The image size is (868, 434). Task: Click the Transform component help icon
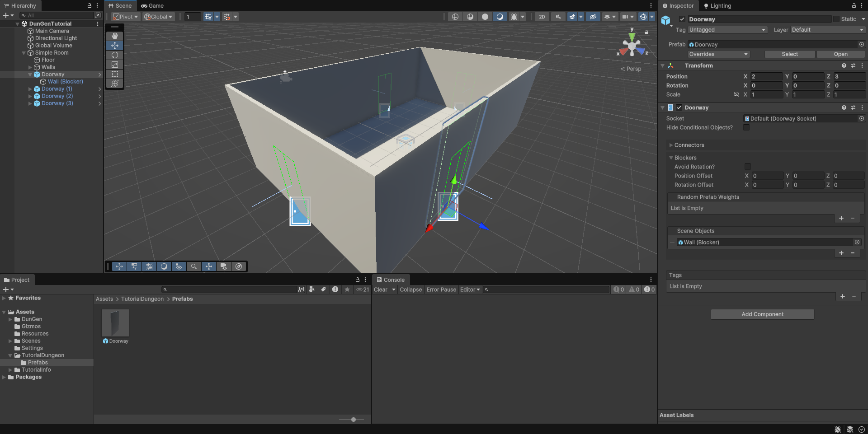844,65
